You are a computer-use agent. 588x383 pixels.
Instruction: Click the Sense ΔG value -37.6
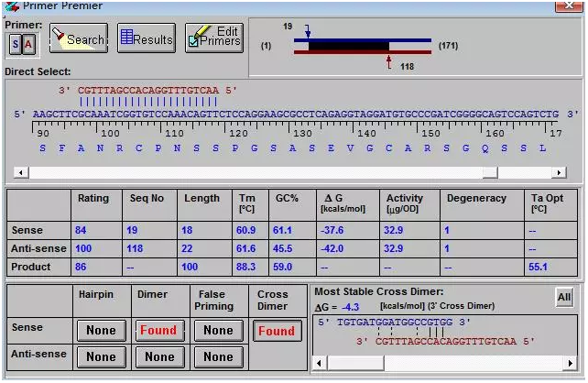[x=332, y=230]
